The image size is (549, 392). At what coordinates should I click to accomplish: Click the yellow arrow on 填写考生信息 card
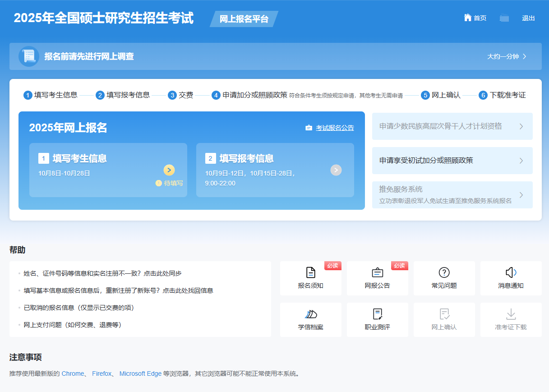click(170, 170)
